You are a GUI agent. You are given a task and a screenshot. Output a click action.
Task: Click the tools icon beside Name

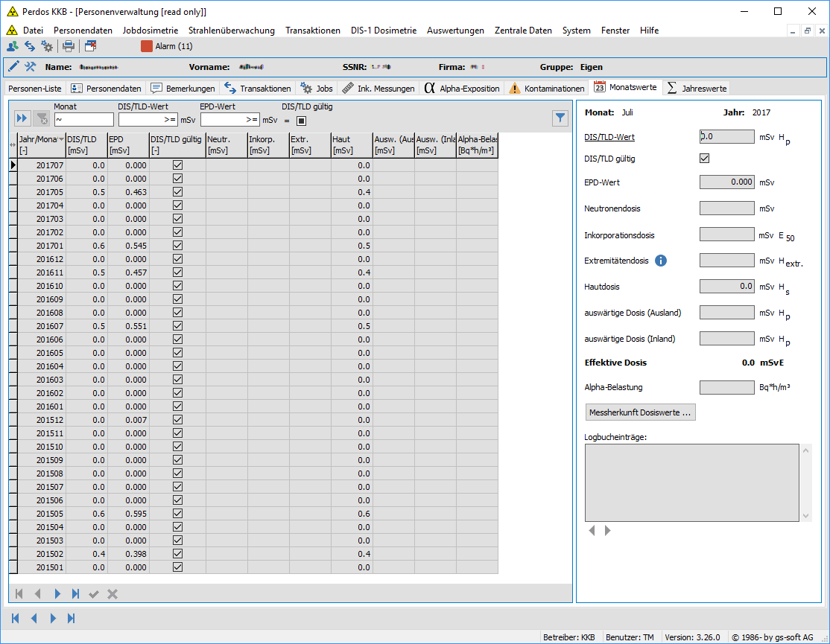(x=30, y=66)
